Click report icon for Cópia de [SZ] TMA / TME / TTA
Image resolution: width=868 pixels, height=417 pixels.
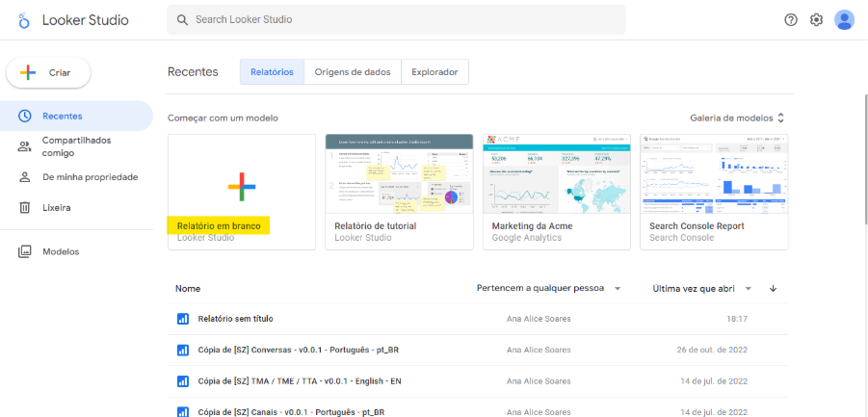(x=183, y=381)
